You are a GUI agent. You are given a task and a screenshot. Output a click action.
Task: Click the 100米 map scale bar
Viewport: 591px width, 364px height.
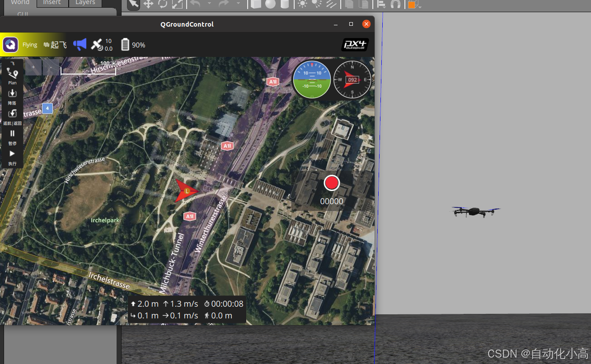89,68
